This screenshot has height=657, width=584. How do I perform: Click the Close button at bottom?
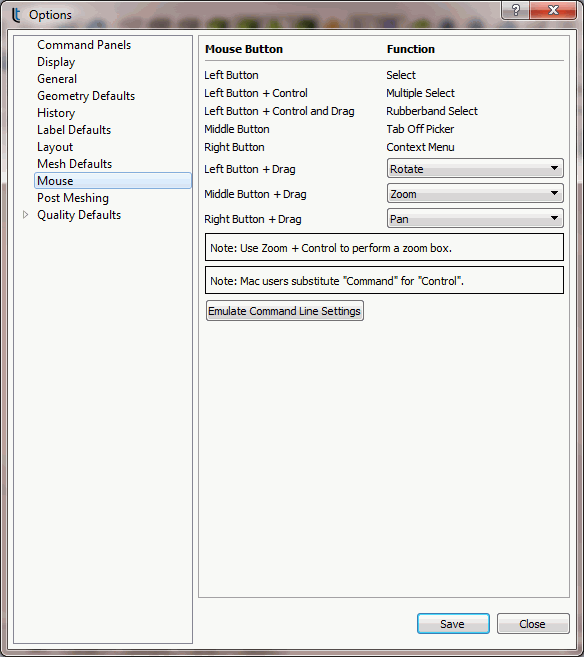click(x=533, y=624)
